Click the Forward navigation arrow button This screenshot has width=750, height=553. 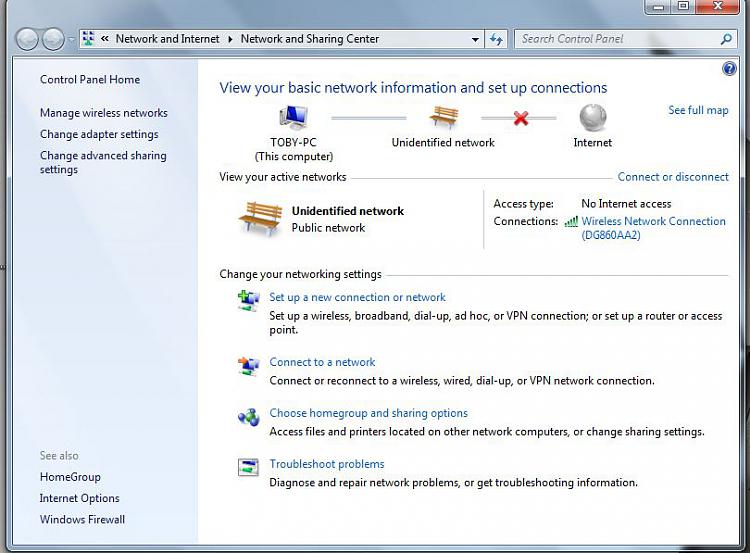53,39
